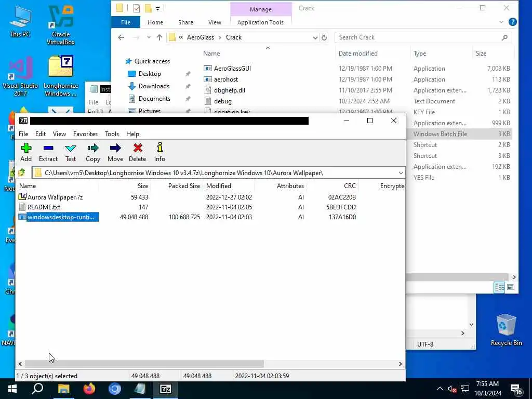Screen dimensions: 532x399
Task: Open the File Explorer taskbar icon
Action: coord(63,389)
